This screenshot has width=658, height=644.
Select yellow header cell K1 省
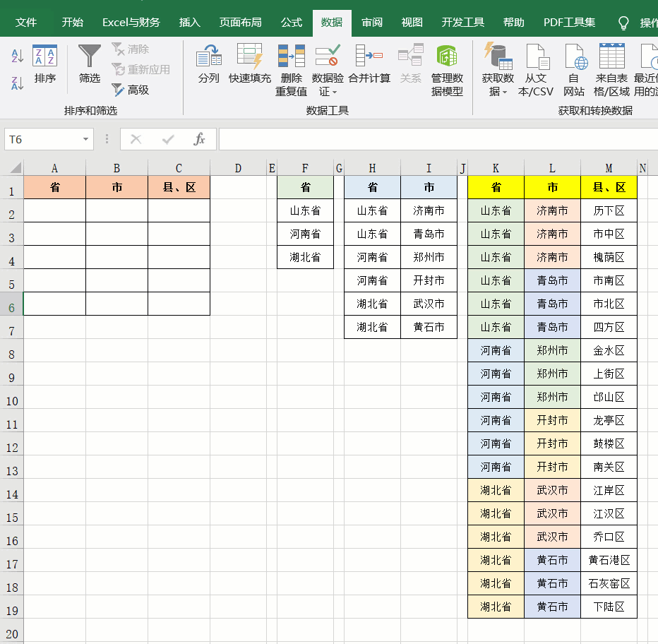pyautogui.click(x=496, y=187)
